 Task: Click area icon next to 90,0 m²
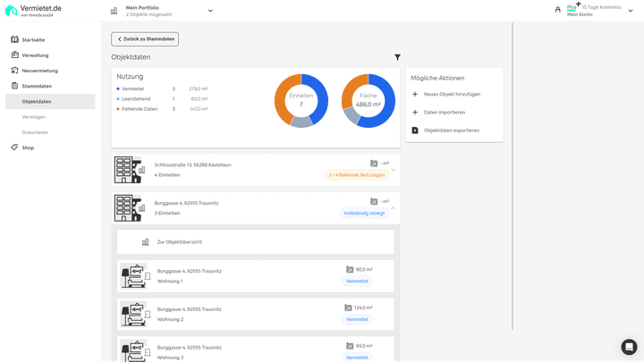click(350, 270)
